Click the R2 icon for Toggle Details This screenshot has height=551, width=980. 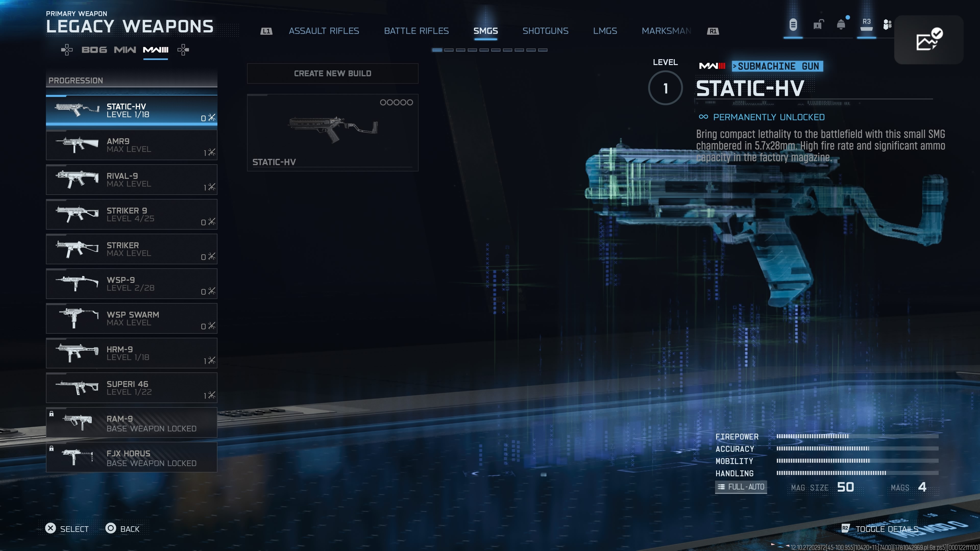(x=845, y=528)
